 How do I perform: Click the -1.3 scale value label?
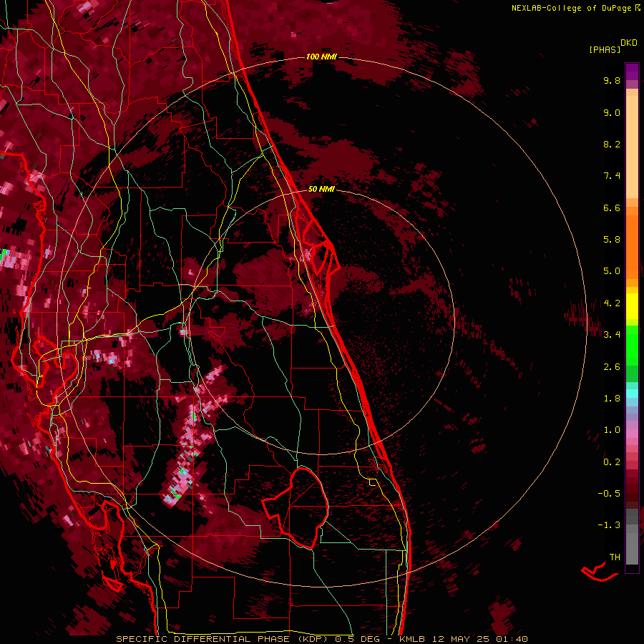tap(609, 525)
